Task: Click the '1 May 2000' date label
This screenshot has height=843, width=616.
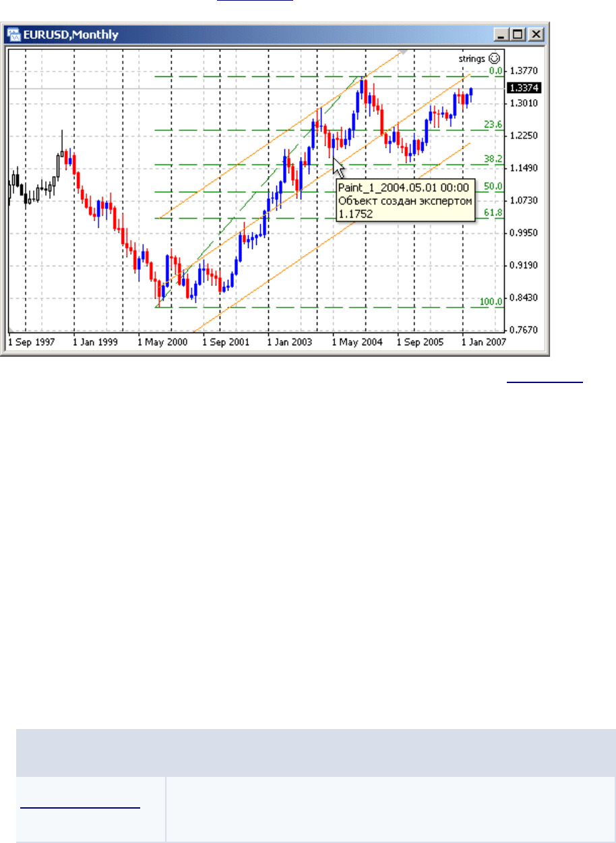Action: 162,343
